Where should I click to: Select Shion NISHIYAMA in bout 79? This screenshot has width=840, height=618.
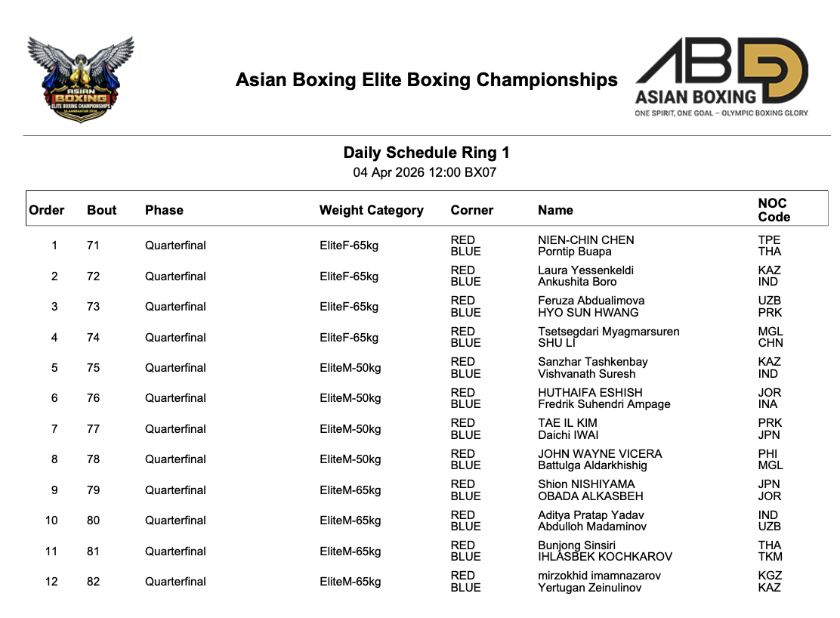coord(586,484)
